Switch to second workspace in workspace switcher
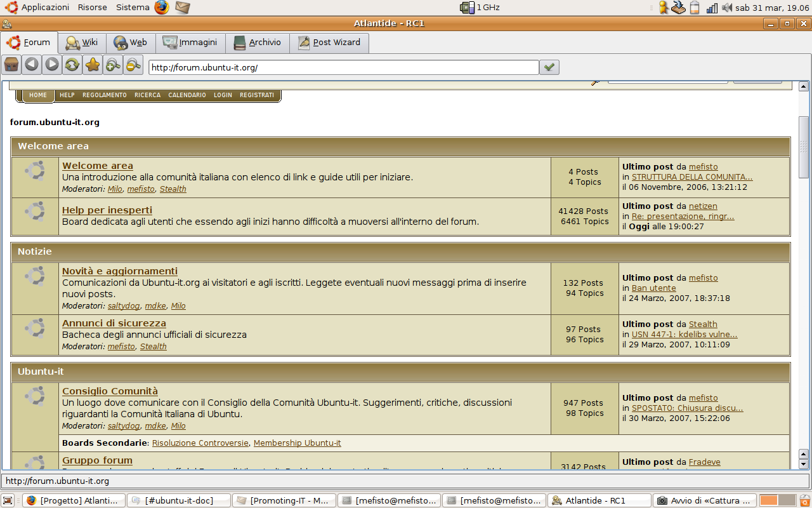 (787, 500)
